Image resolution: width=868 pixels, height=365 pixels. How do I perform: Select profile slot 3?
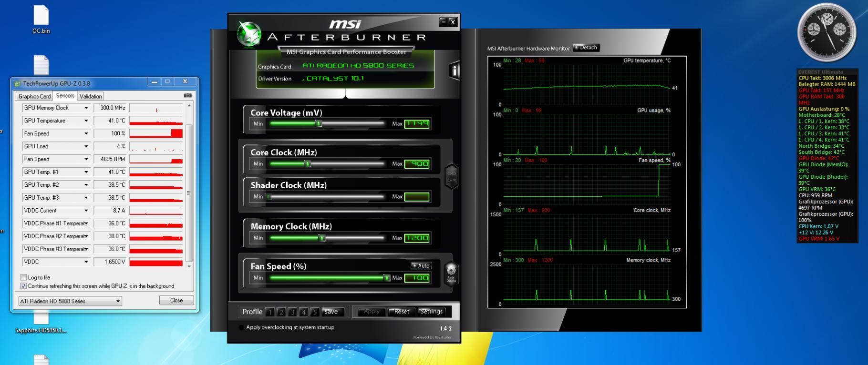click(292, 312)
